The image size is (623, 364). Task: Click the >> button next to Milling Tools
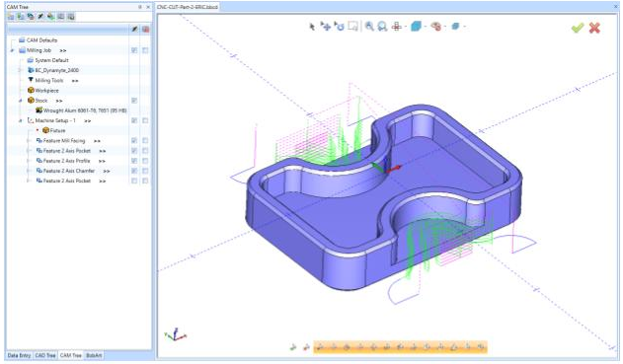tap(75, 81)
